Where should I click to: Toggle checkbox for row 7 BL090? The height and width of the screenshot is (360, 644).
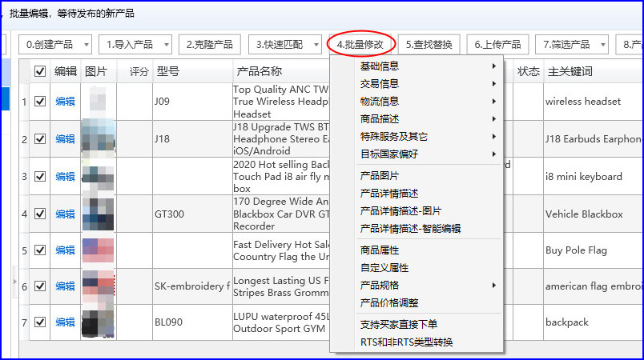(x=40, y=322)
